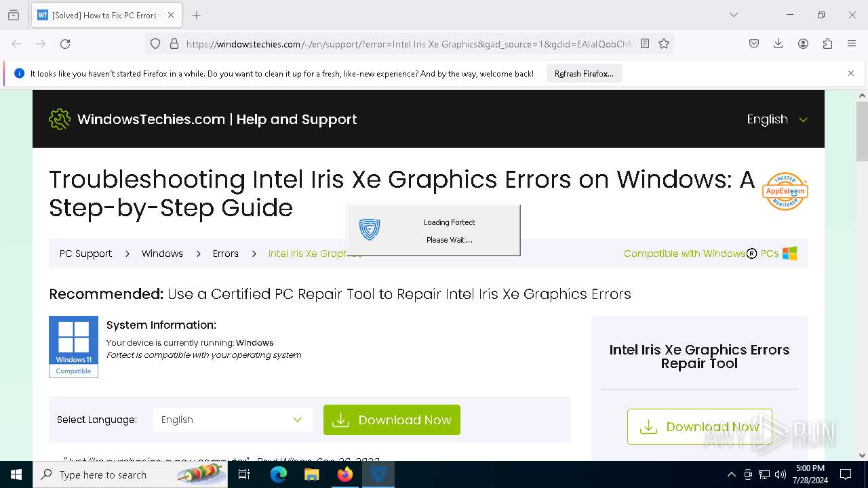Click the Windows logo beside Compatible PCs
This screenshot has height=488, width=868.
click(789, 253)
